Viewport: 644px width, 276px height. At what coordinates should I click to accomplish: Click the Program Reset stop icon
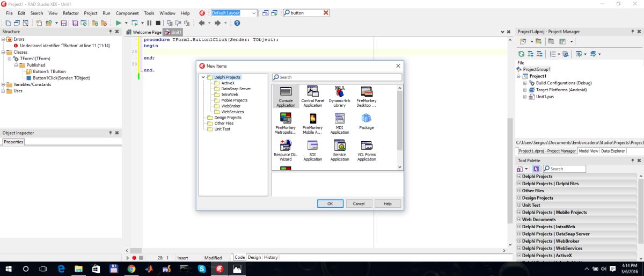[x=158, y=23]
